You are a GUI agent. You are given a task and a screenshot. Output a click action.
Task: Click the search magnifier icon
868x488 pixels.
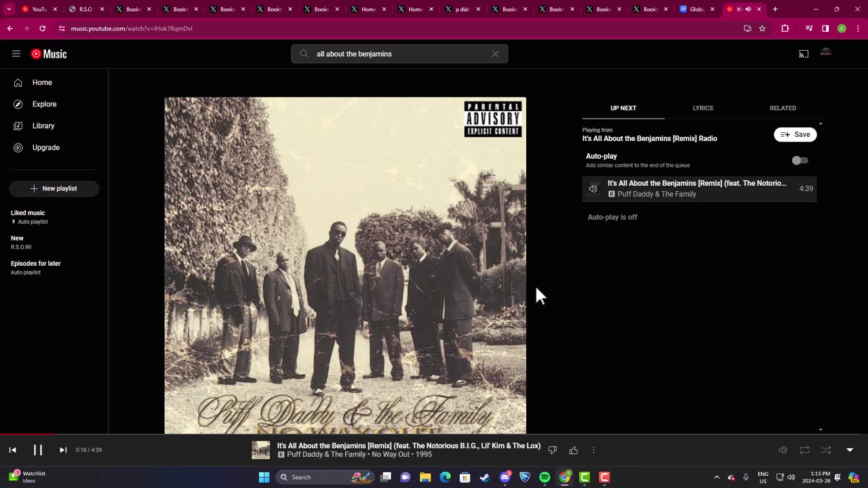click(x=304, y=54)
